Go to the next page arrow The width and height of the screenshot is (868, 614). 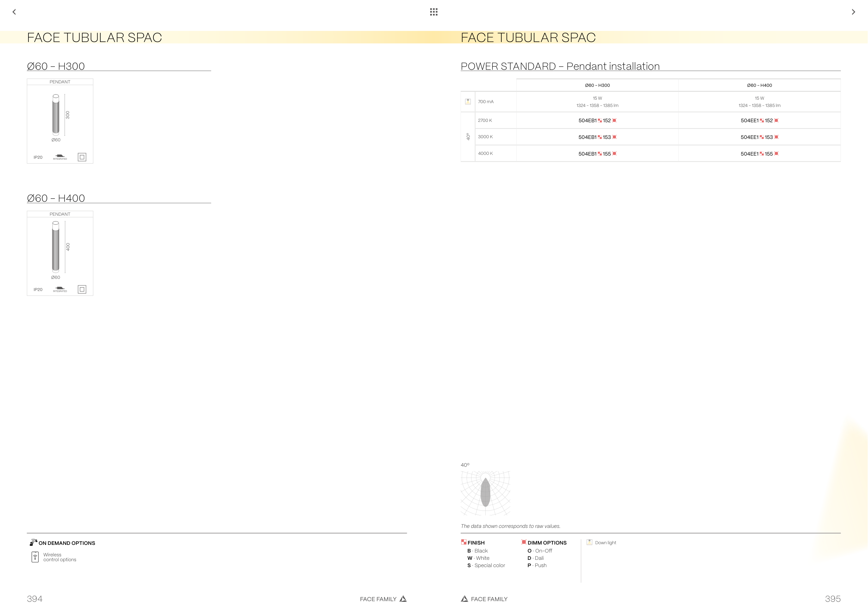pyautogui.click(x=853, y=12)
